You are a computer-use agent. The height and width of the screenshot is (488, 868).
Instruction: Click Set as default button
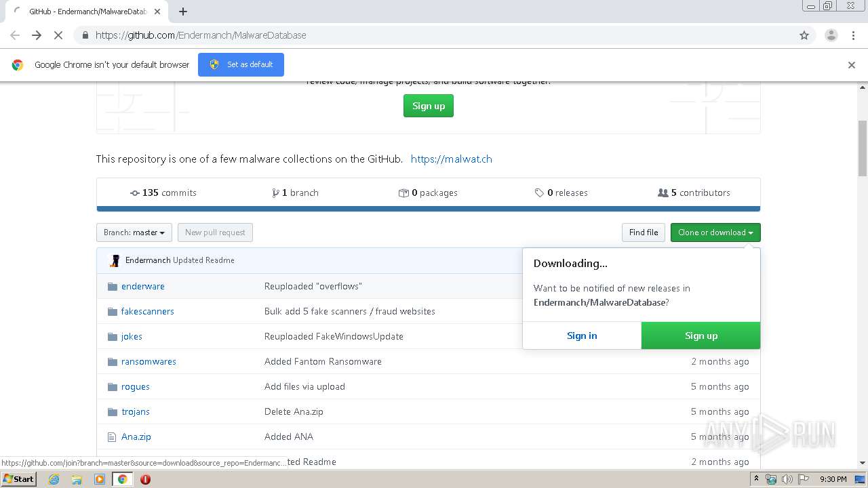pyautogui.click(x=241, y=64)
